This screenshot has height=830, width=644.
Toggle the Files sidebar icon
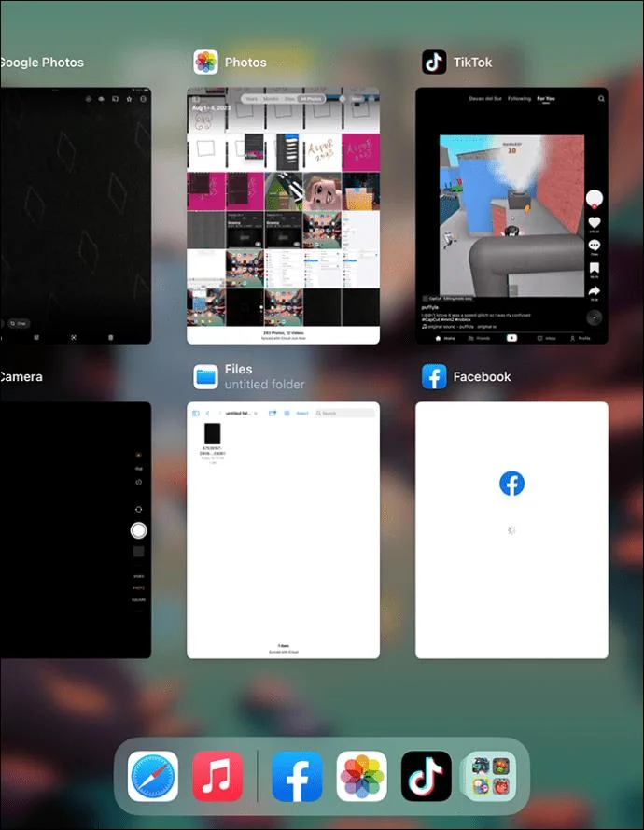pos(196,414)
